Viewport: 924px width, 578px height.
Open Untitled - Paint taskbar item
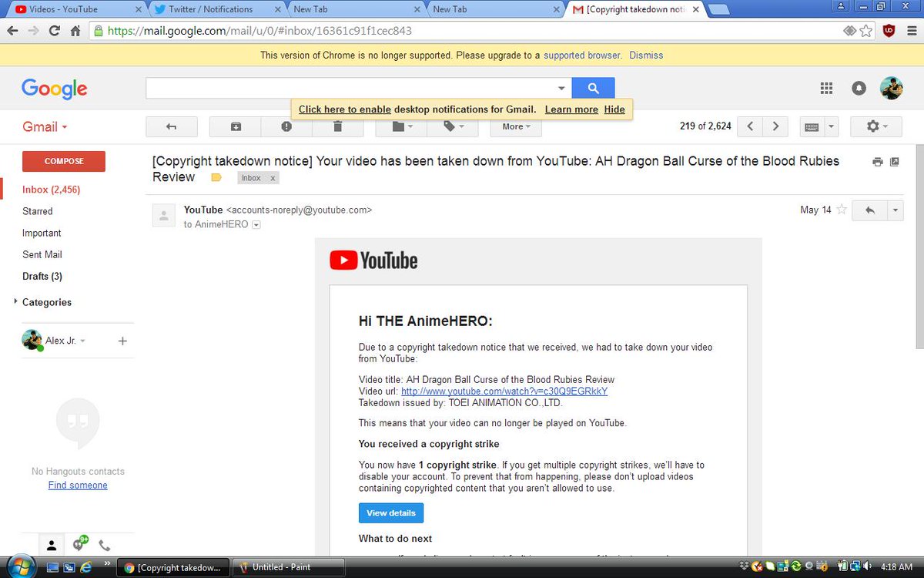288,567
